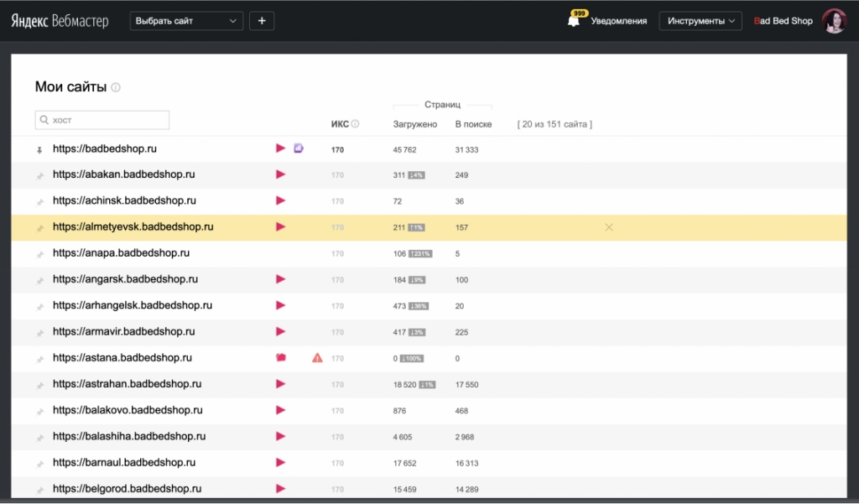Focus the 'хост' search field
The image size is (859, 504).
click(x=102, y=120)
